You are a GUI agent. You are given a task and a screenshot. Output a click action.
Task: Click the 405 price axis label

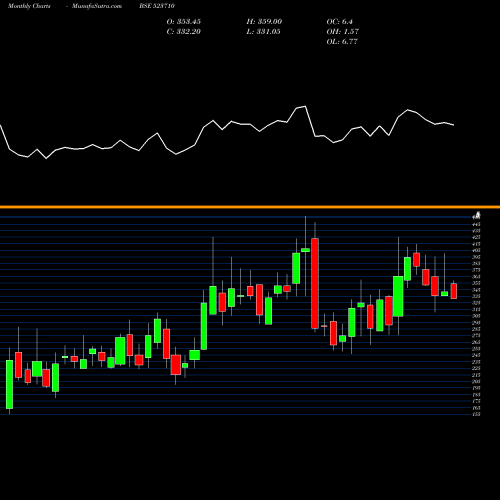[476, 250]
